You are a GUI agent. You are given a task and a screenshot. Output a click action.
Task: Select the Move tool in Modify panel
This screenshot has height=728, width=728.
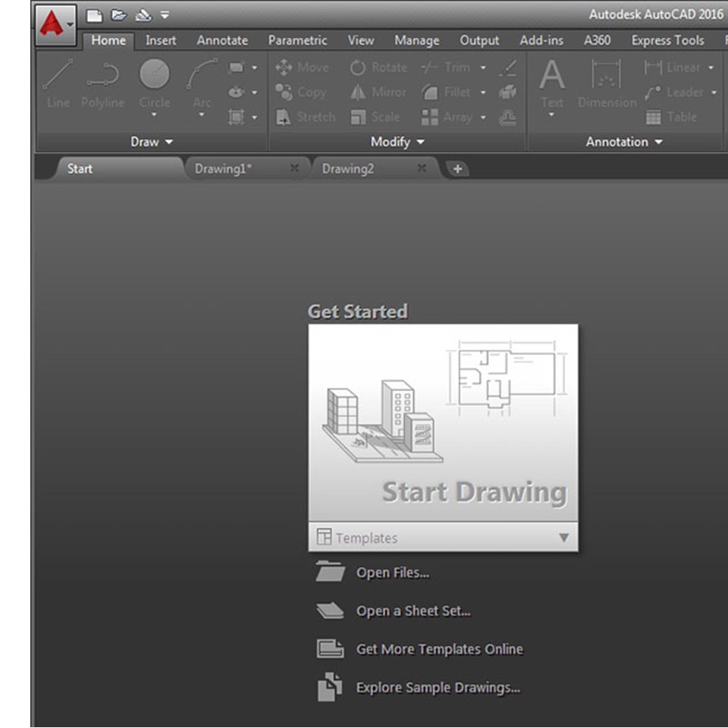point(303,67)
